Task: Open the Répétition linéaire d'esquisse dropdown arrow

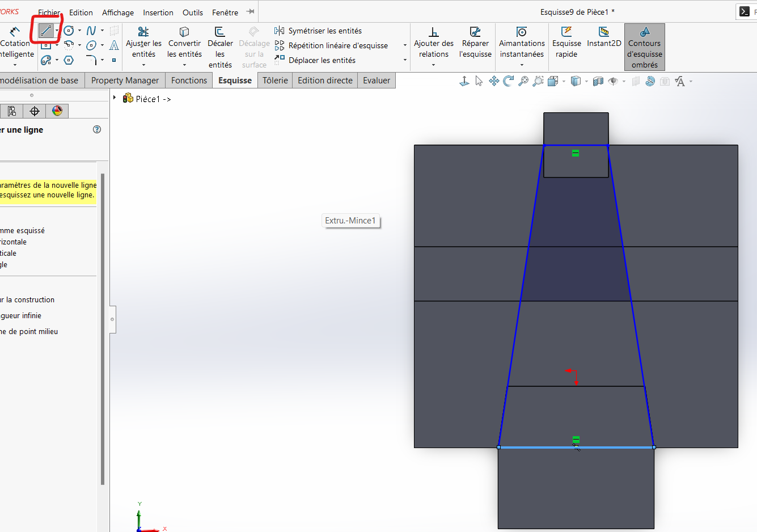Action: [405, 45]
